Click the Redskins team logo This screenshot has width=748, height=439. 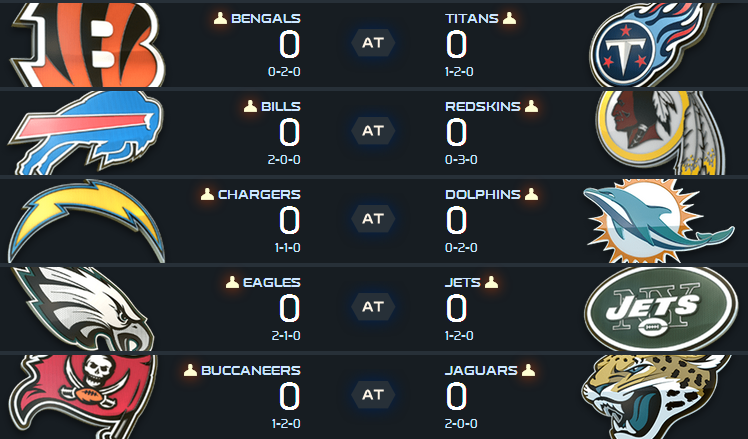[x=655, y=130]
